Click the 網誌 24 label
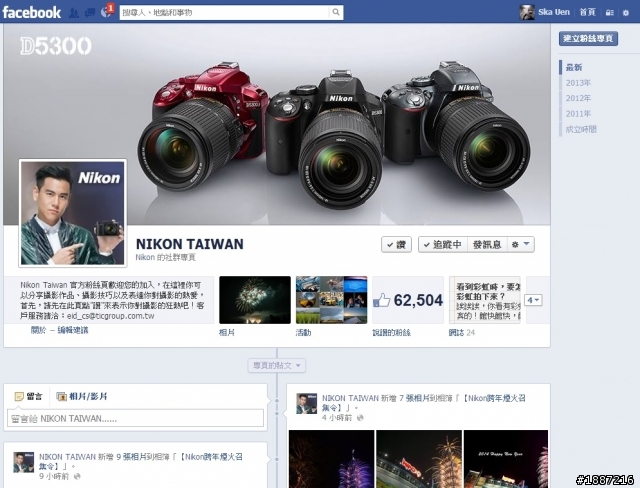The height and width of the screenshot is (488, 640). coord(462,333)
